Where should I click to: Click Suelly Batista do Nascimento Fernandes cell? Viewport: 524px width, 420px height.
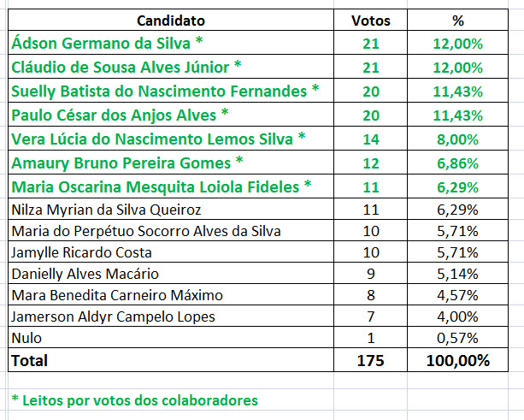pyautogui.click(x=165, y=91)
